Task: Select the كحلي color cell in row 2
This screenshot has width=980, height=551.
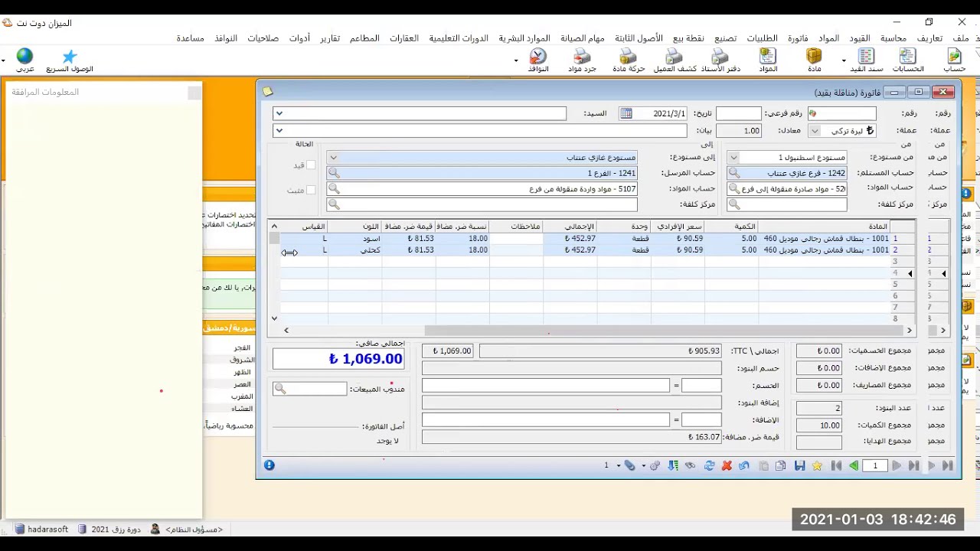Action: (x=354, y=250)
